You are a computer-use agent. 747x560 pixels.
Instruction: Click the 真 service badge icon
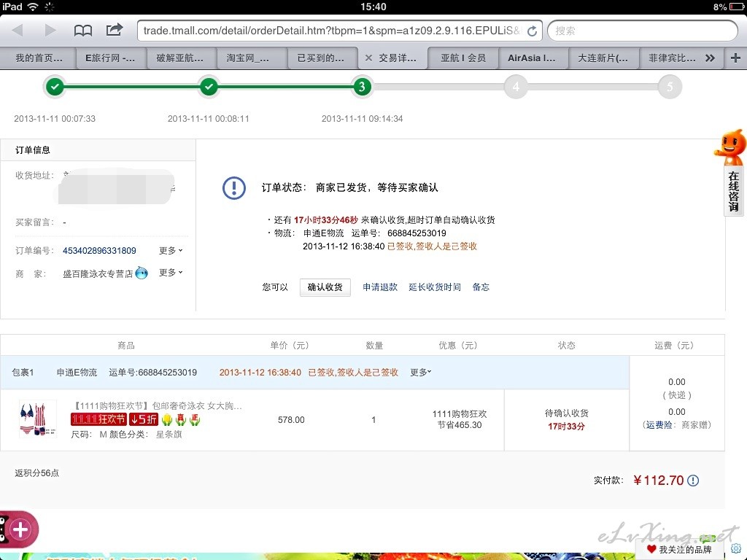tap(181, 419)
